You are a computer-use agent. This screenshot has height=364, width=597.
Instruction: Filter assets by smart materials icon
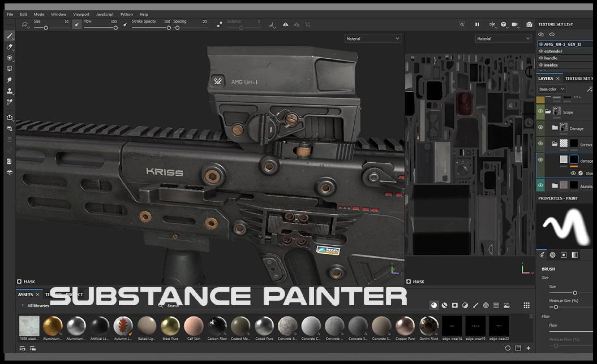pyautogui.click(x=445, y=305)
